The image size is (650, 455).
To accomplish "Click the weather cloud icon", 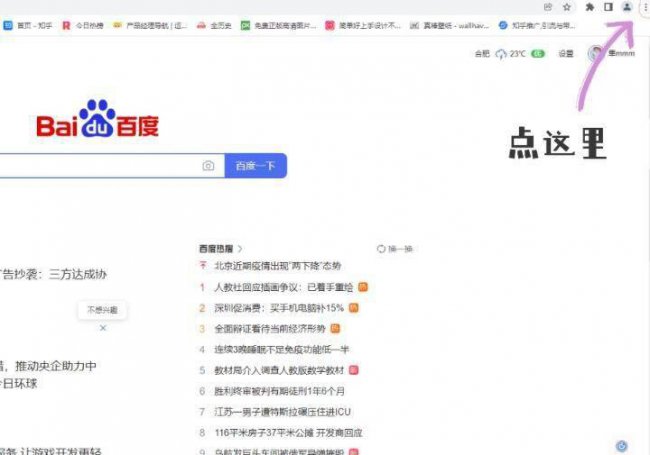I will pyautogui.click(x=501, y=54).
